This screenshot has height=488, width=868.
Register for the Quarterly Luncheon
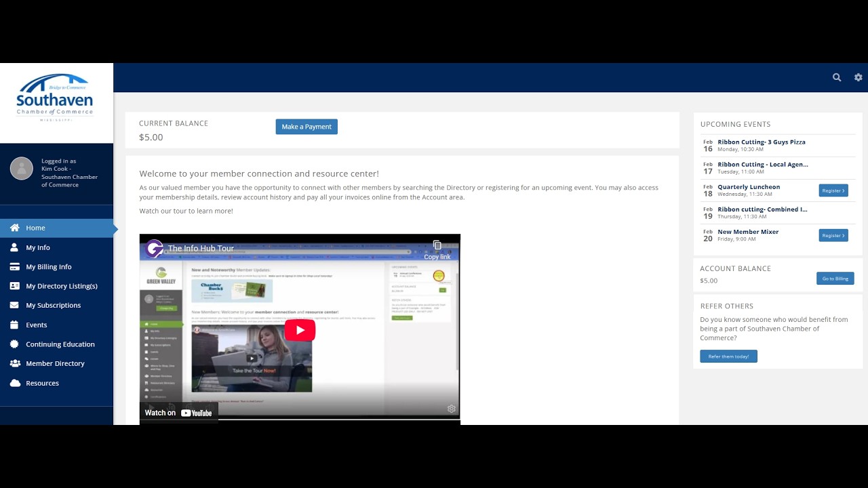click(833, 190)
